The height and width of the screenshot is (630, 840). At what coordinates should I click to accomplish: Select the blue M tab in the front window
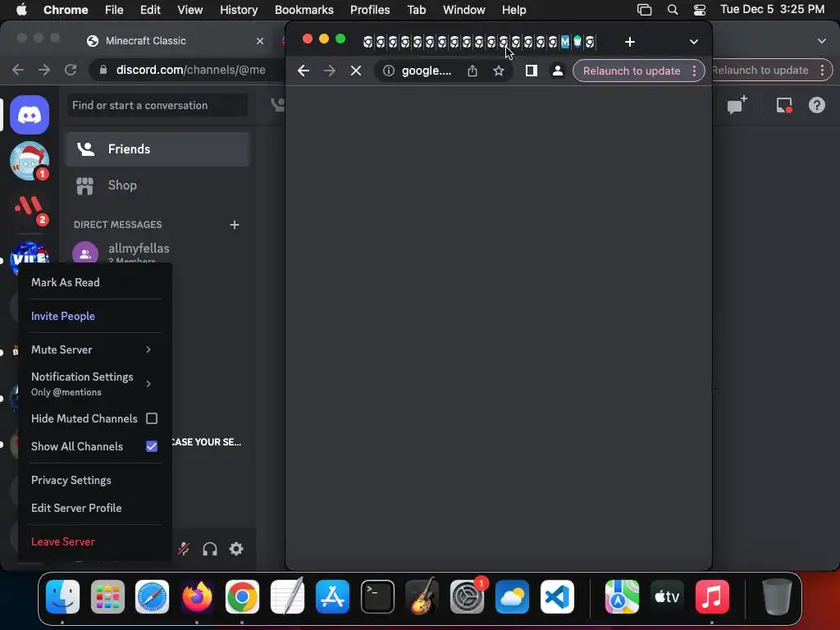(x=564, y=42)
